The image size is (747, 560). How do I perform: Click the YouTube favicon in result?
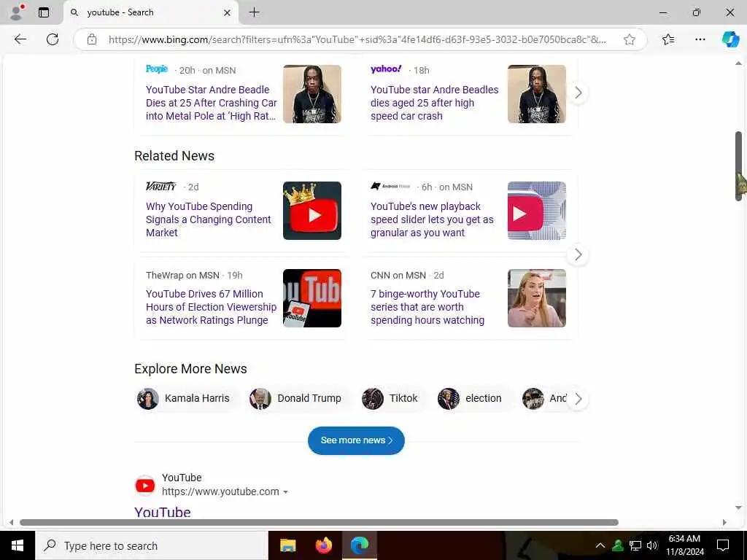pyautogui.click(x=145, y=485)
